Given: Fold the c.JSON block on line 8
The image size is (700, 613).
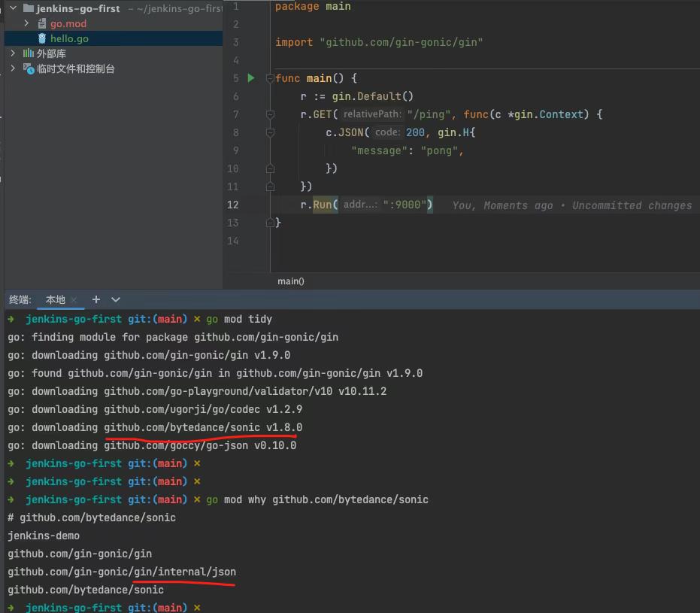Looking at the screenshot, I should [270, 132].
